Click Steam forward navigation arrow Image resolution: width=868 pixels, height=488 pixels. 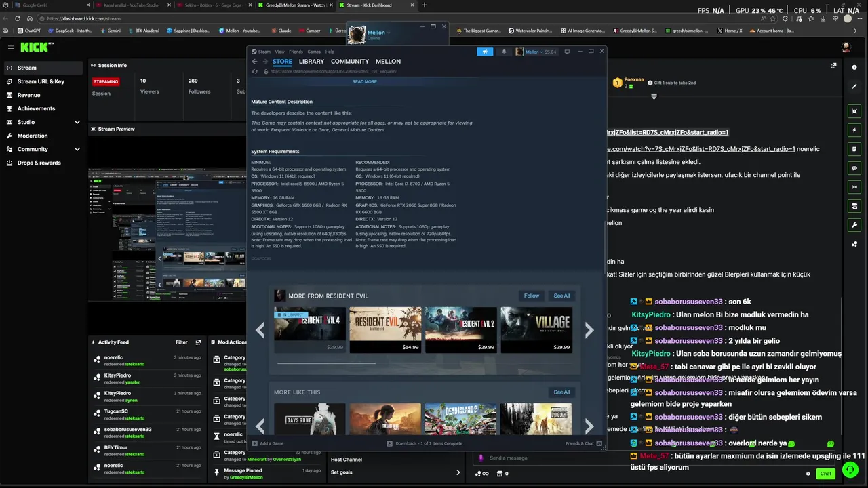click(x=265, y=62)
